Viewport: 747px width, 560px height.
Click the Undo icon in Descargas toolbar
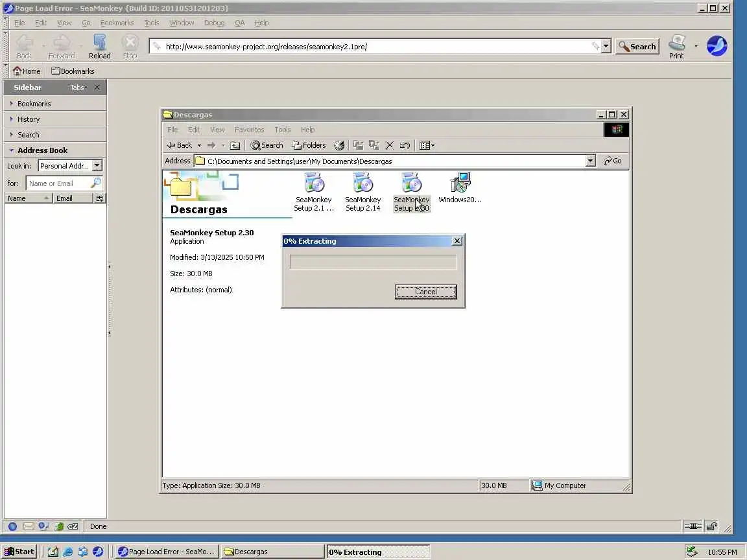pos(405,145)
